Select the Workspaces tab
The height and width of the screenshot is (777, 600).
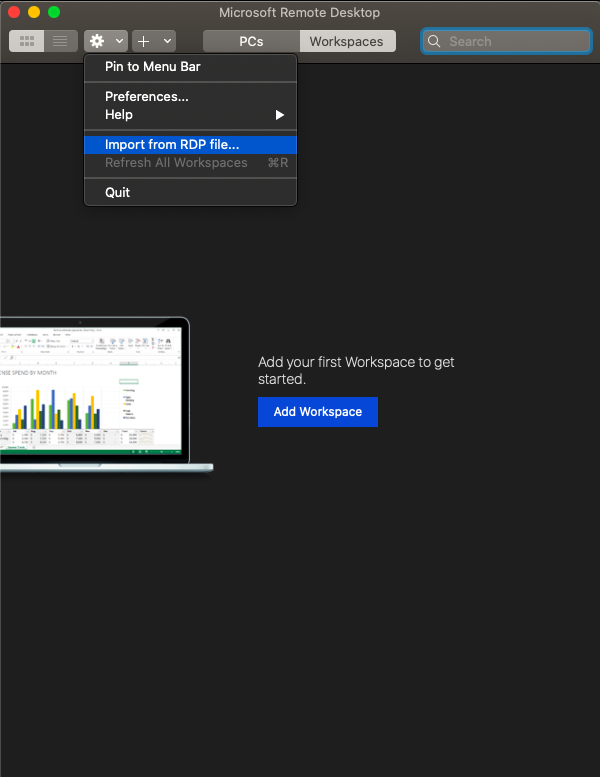(x=347, y=41)
